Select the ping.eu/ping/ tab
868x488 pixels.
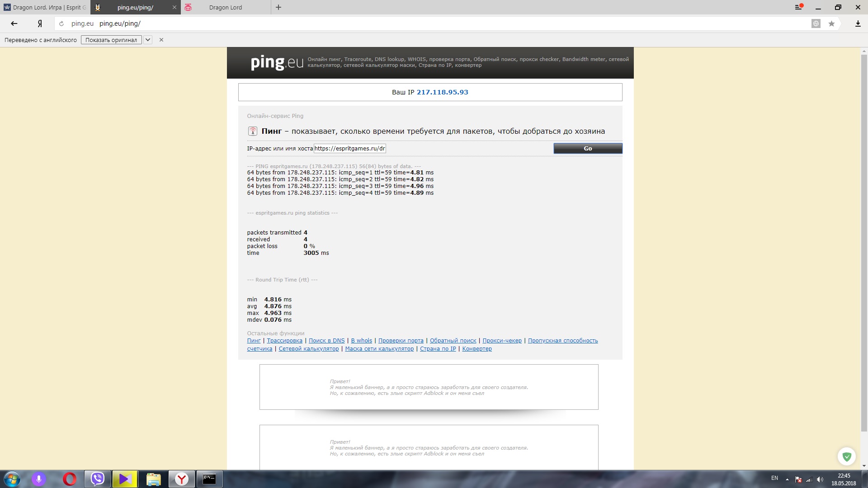pos(136,7)
